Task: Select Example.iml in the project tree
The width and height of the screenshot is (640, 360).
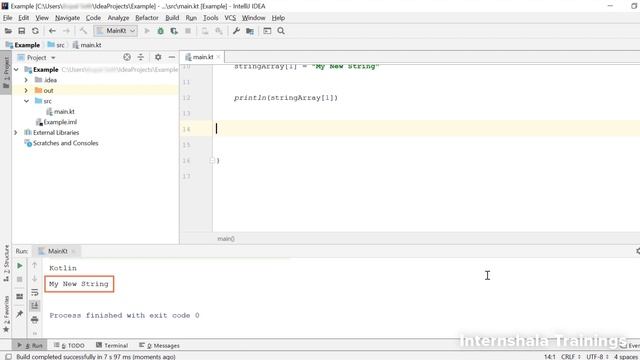Action: 56,122
